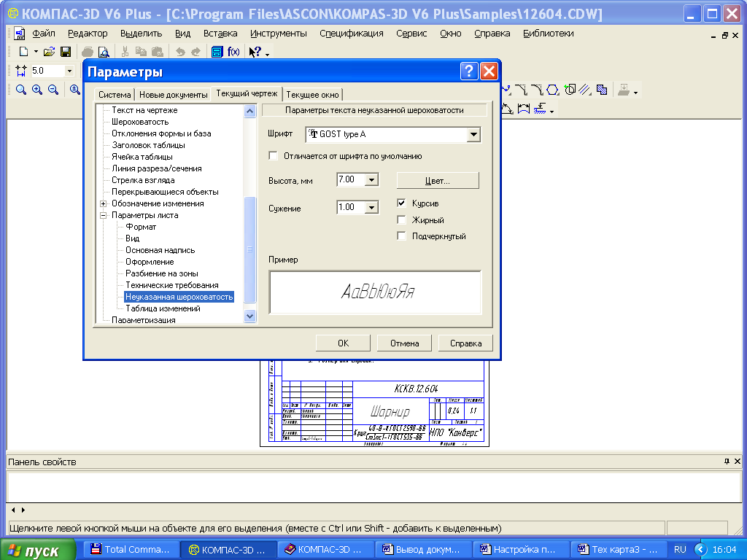Confirm settings with the OK button

(x=343, y=343)
